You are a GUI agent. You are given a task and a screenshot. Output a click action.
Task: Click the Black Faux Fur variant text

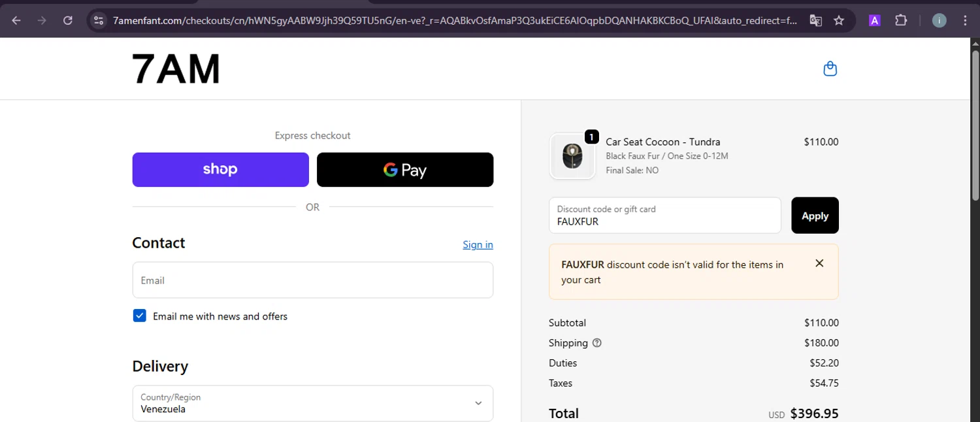click(667, 156)
